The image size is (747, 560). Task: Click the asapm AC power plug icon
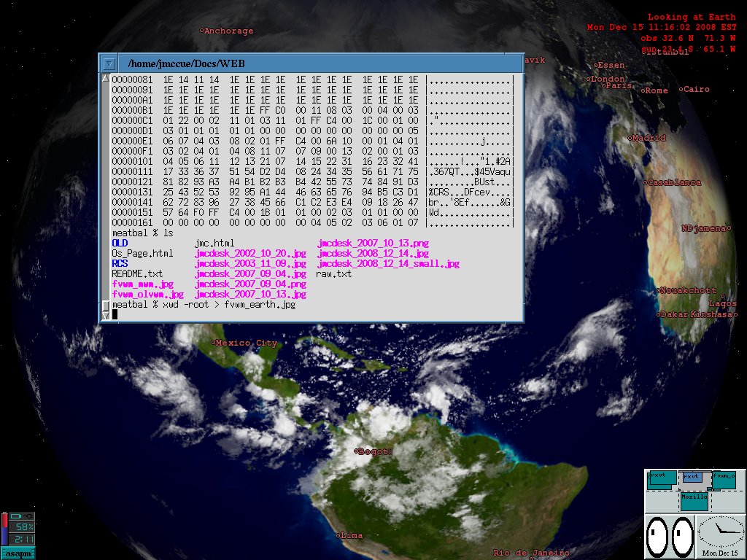coord(28,516)
